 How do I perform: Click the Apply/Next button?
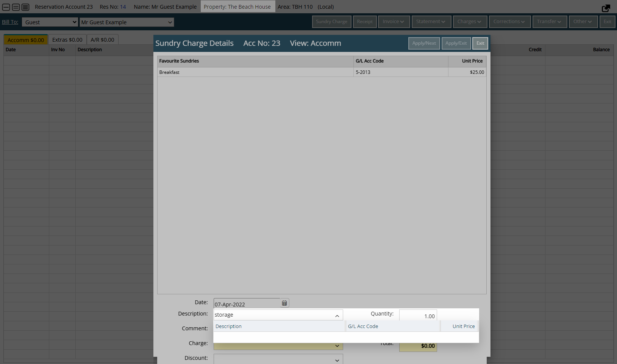424,43
